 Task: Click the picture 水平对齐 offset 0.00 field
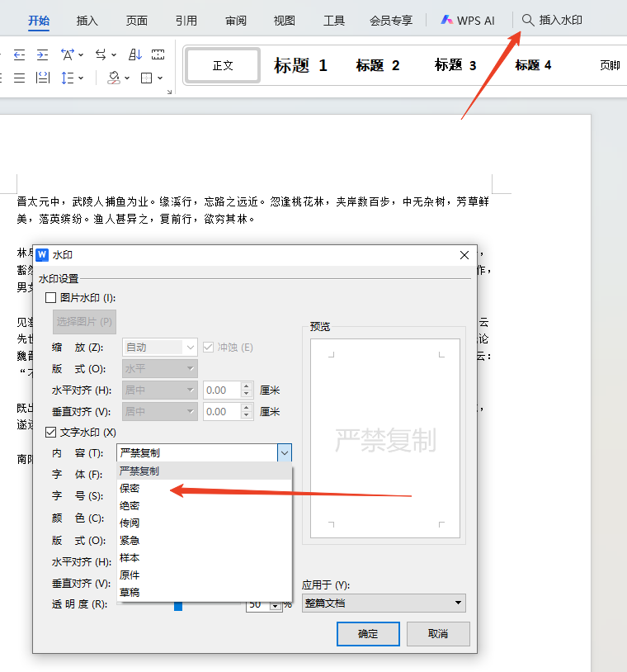(x=223, y=390)
